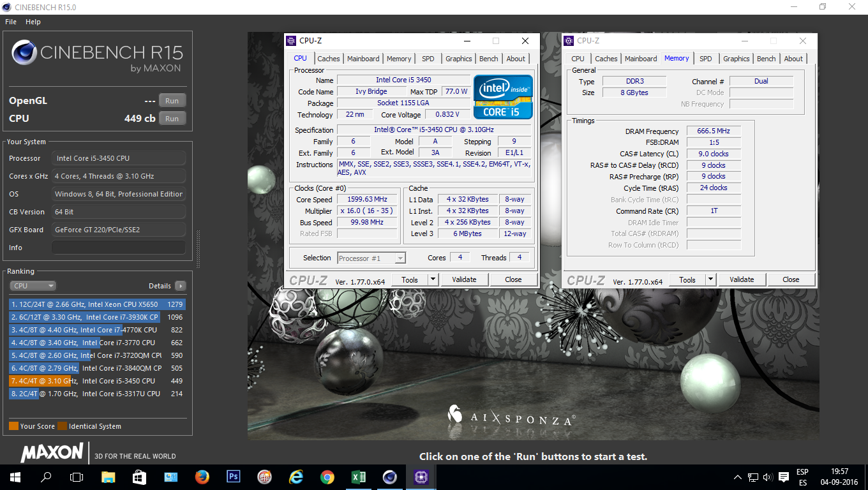Switch to About tab in left CPU-Z
This screenshot has height=490, width=868.
516,59
